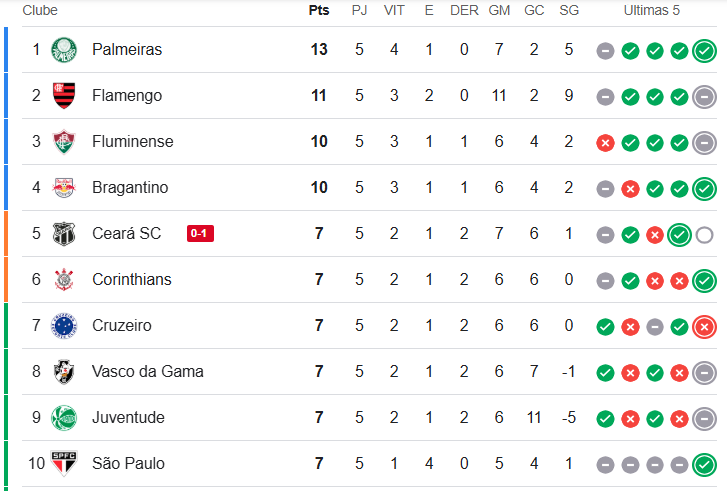Open the Vasco da Gama team link
The width and height of the screenshot is (727, 491).
point(147,372)
